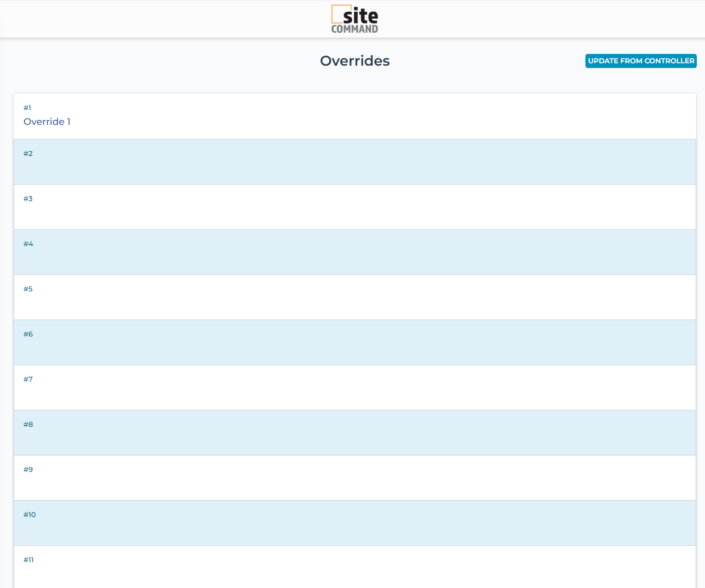Click the #2 number label

point(28,154)
